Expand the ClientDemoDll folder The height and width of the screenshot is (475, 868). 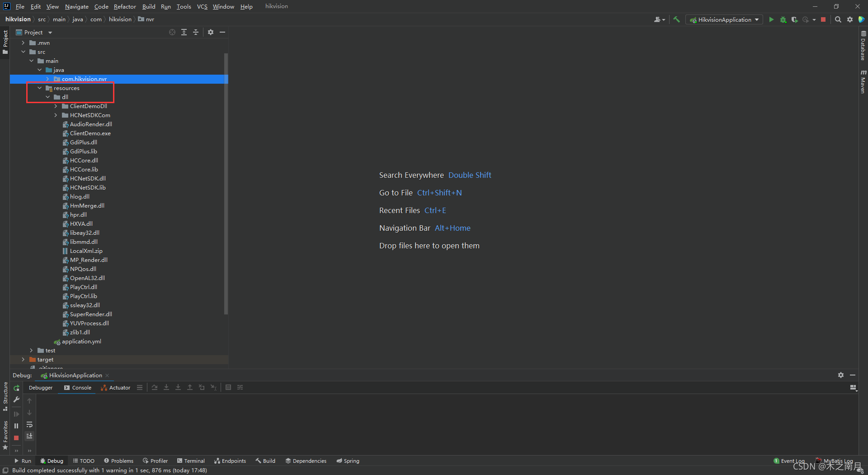[x=56, y=106]
